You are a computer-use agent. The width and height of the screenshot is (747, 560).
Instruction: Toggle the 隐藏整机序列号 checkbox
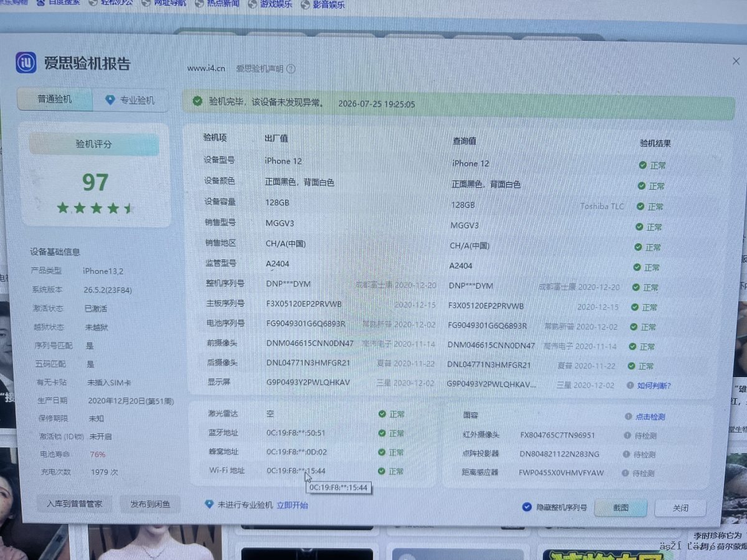(527, 507)
